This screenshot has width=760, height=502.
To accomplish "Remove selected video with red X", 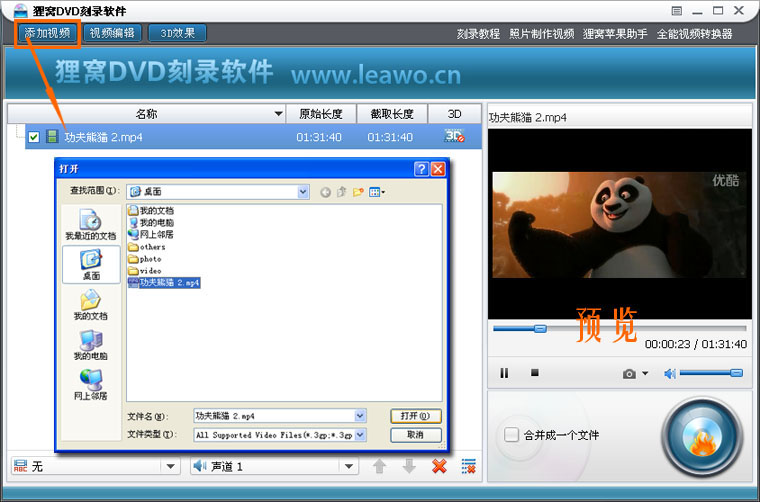I will (x=439, y=467).
